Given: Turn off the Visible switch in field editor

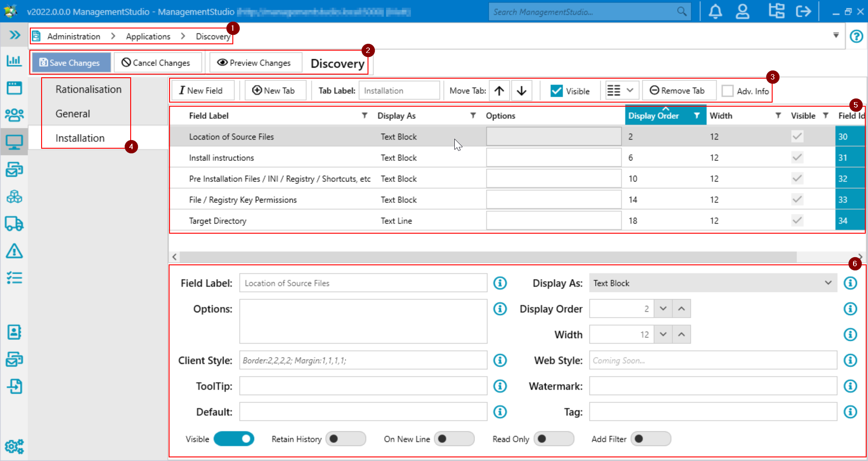Looking at the screenshot, I should tap(234, 439).
